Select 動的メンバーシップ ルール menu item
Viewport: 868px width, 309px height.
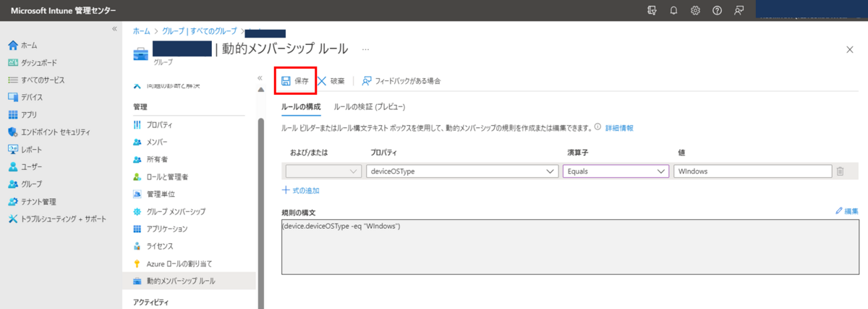[x=189, y=281]
